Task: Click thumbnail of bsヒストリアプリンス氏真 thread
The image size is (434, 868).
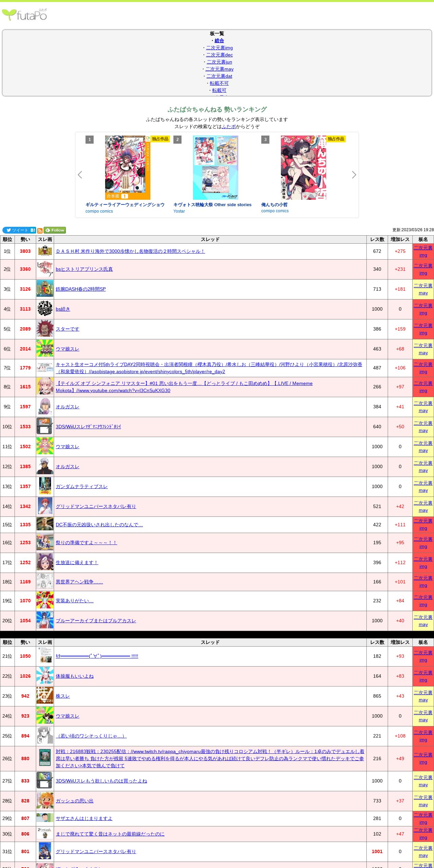Action: (45, 269)
